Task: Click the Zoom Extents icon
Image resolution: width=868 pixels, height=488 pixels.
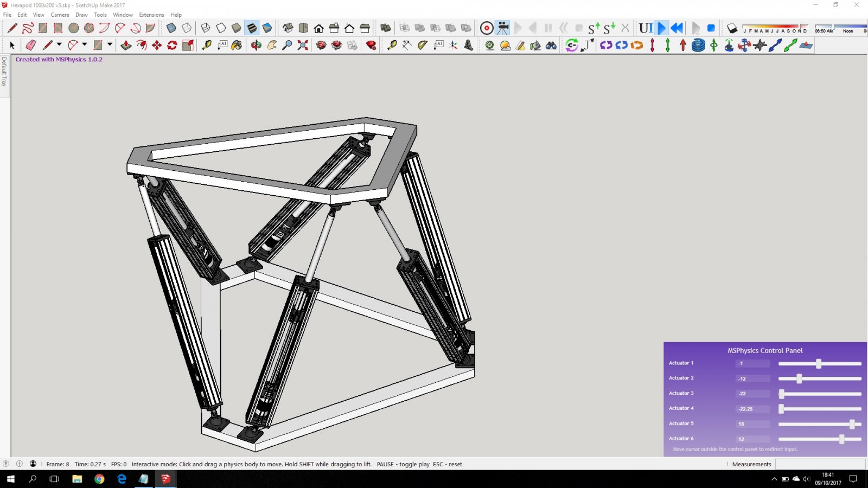Action: 303,46
